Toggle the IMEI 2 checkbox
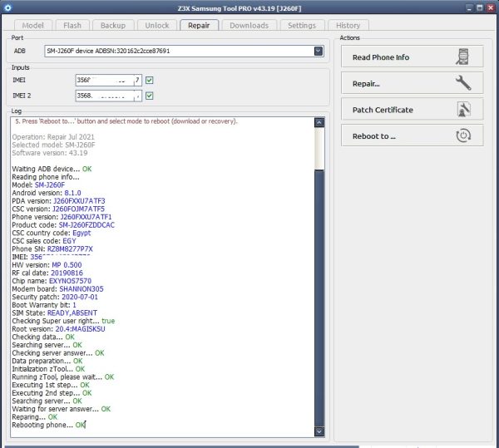499x448 pixels. click(x=149, y=96)
